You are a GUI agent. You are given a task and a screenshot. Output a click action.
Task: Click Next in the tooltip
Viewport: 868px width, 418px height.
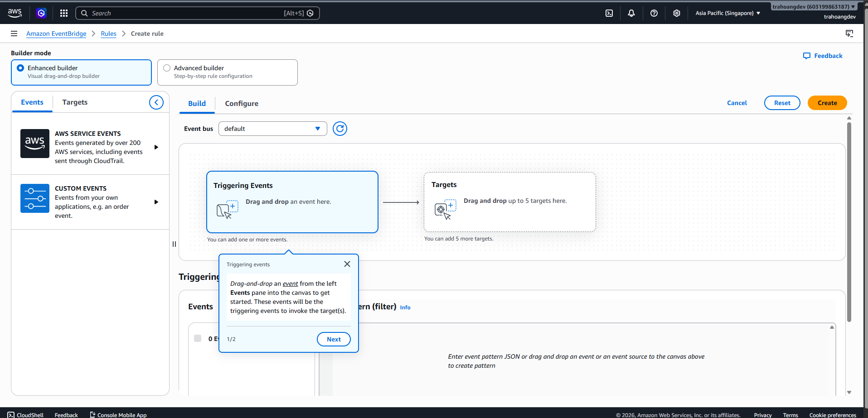pos(334,339)
